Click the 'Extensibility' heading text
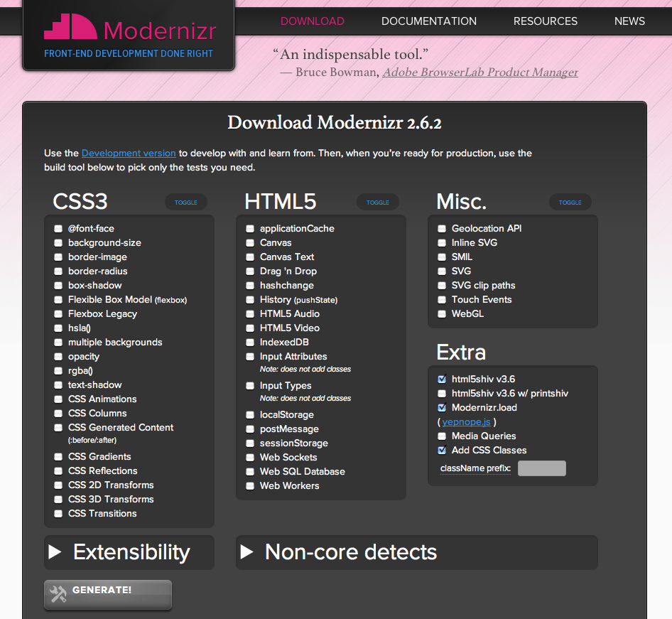Viewport: 672px width, 619px height. 131,552
